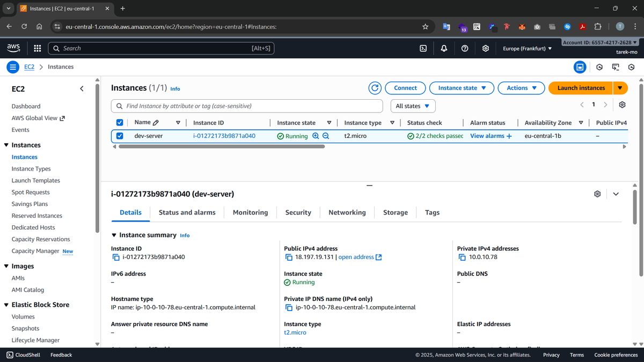This screenshot has width=644, height=362.
Task: Open CloudShell from the top navigation icon
Action: click(423, 48)
